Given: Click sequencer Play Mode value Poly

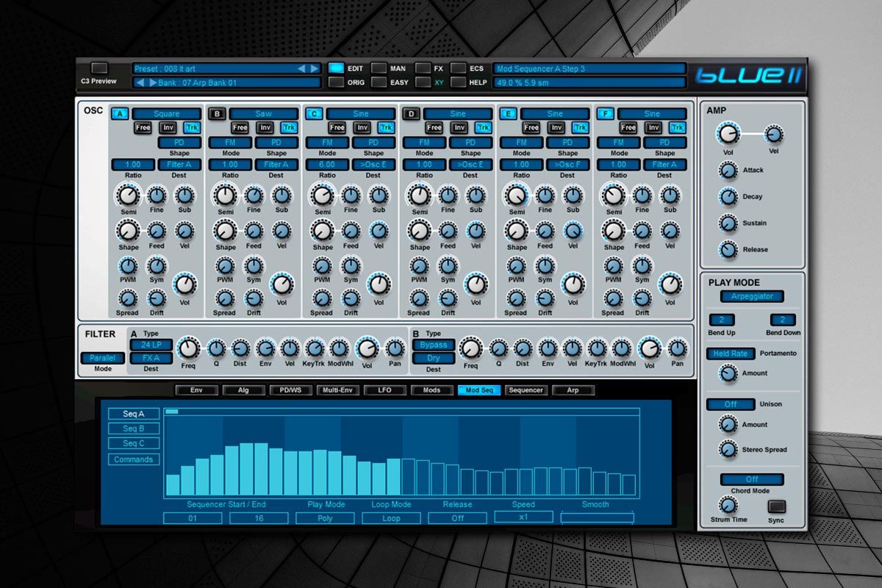Looking at the screenshot, I should pos(325,518).
